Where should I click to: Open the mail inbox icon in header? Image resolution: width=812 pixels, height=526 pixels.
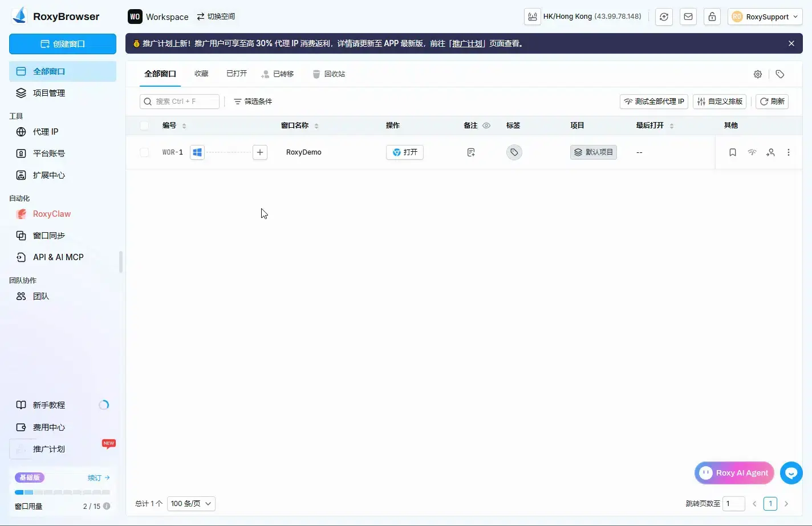688,17
